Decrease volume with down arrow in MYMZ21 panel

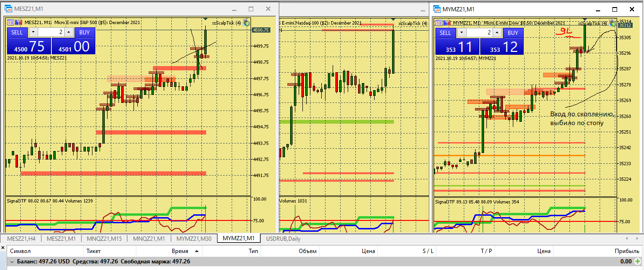click(461, 33)
